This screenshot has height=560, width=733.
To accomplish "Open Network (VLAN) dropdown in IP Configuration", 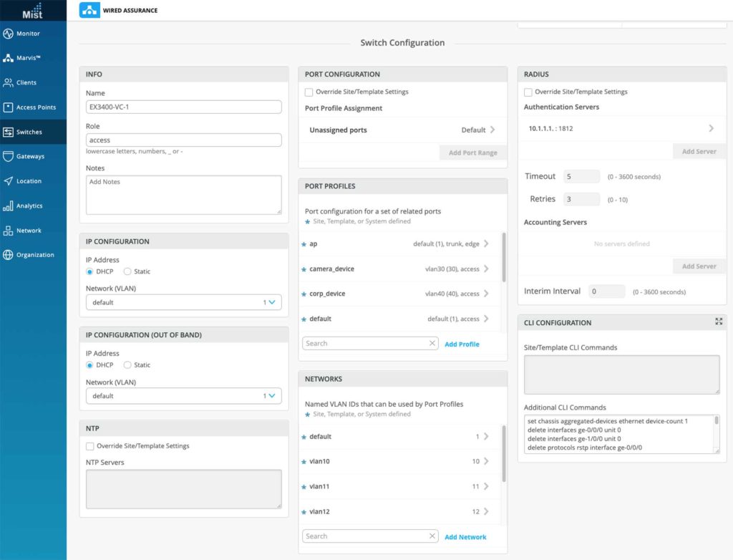I will click(x=183, y=303).
